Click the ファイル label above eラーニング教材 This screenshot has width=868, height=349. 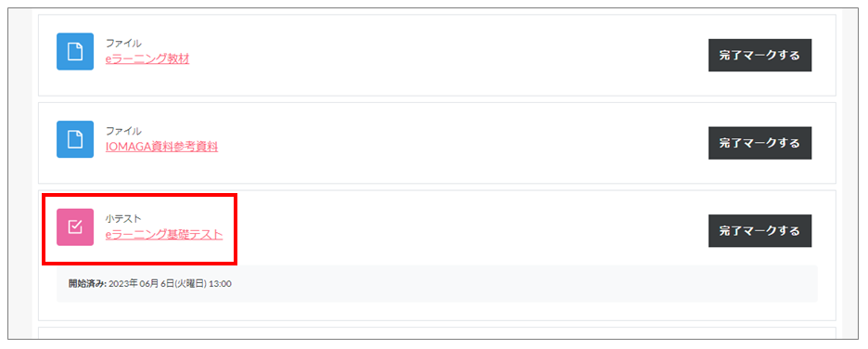click(x=123, y=44)
